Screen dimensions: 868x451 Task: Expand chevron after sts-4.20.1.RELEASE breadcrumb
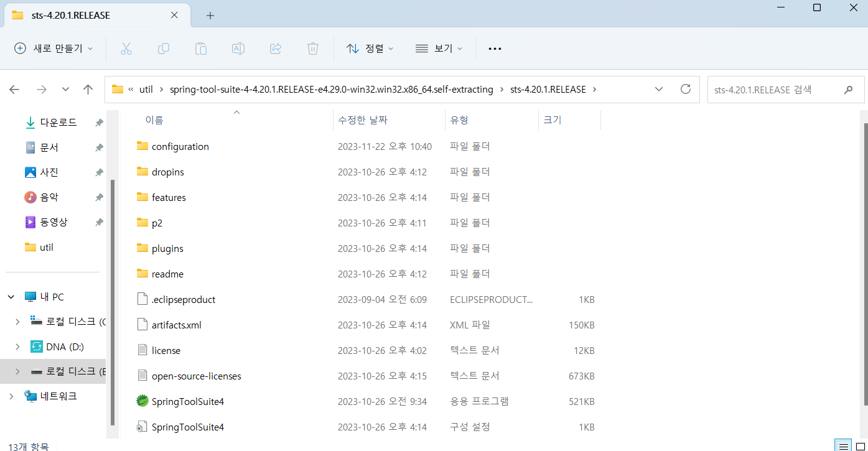(x=594, y=90)
